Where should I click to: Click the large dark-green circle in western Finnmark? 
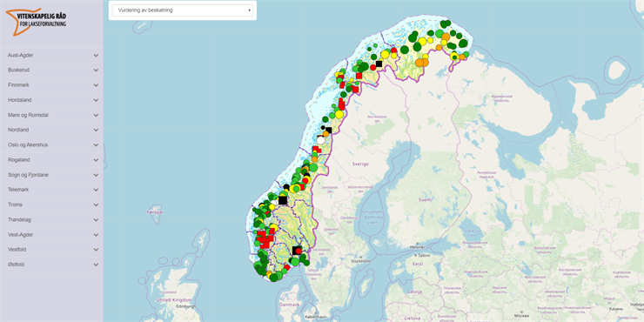[x=405, y=50]
